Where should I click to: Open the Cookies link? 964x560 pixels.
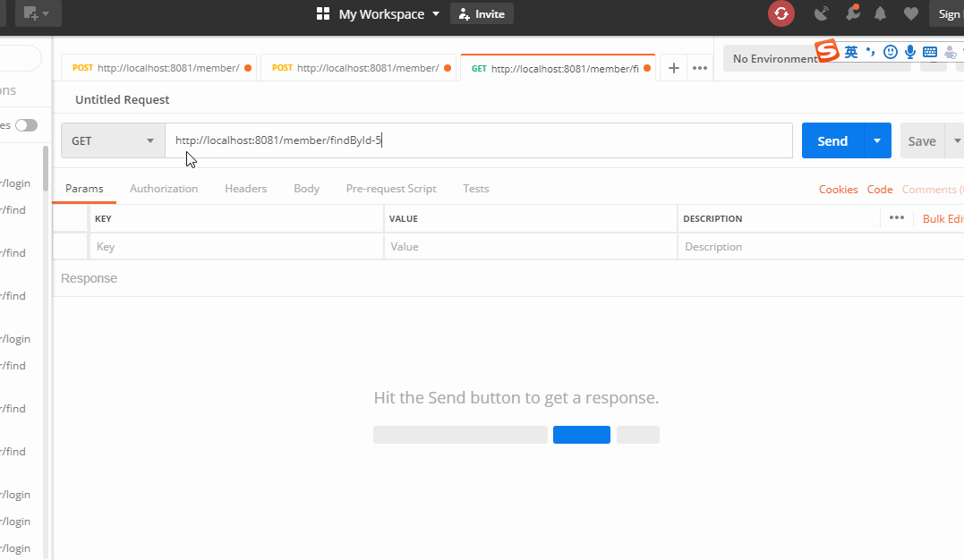838,190
